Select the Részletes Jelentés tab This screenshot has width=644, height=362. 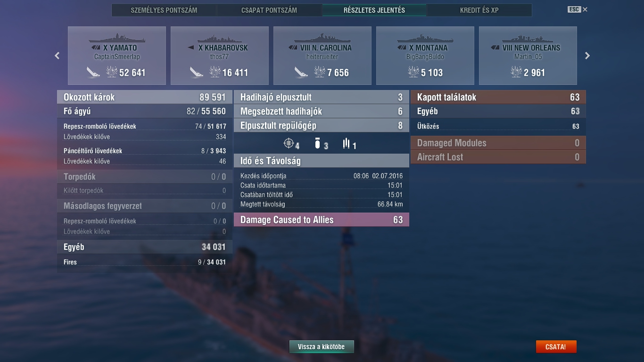[374, 10]
